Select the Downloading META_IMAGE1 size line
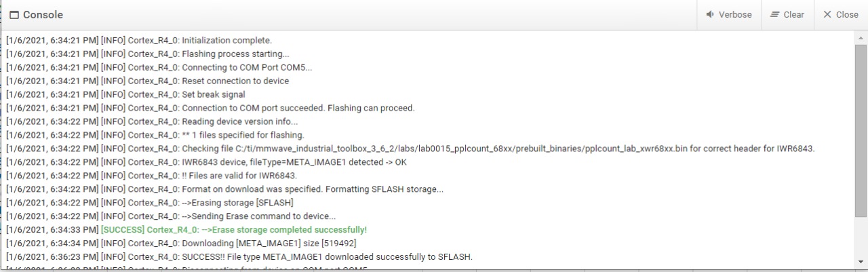868x272 pixels. tap(181, 244)
